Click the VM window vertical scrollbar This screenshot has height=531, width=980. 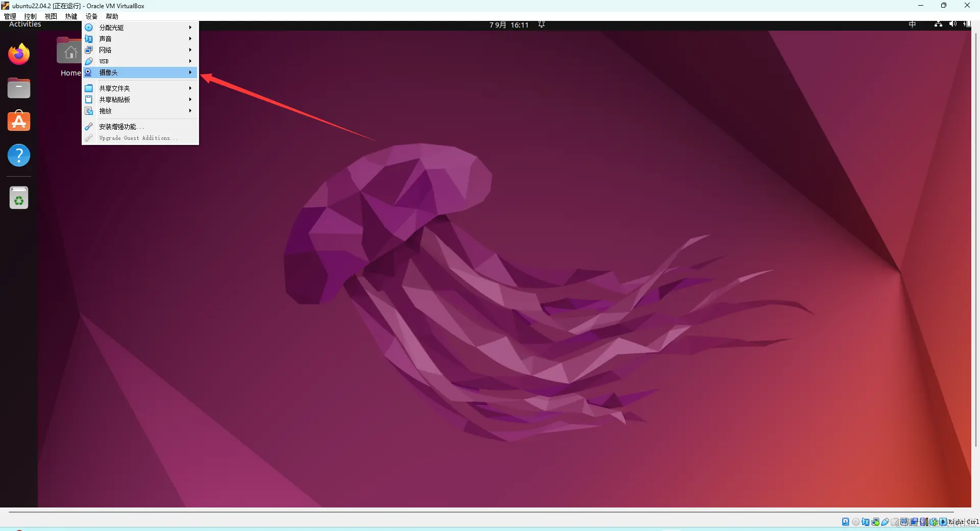[x=975, y=240]
